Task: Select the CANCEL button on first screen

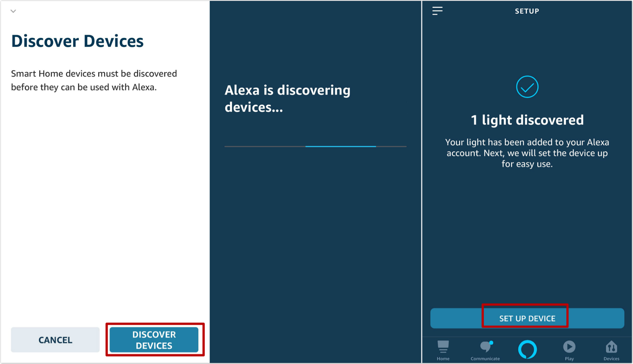Action: point(56,338)
